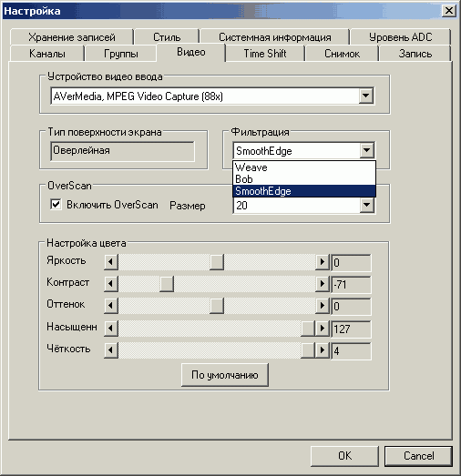
Task: Click the right arrow of Чёткость slider
Action: click(323, 350)
